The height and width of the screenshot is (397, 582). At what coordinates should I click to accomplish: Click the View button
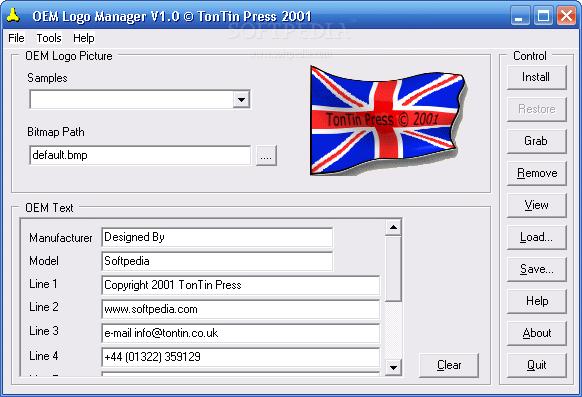(536, 205)
